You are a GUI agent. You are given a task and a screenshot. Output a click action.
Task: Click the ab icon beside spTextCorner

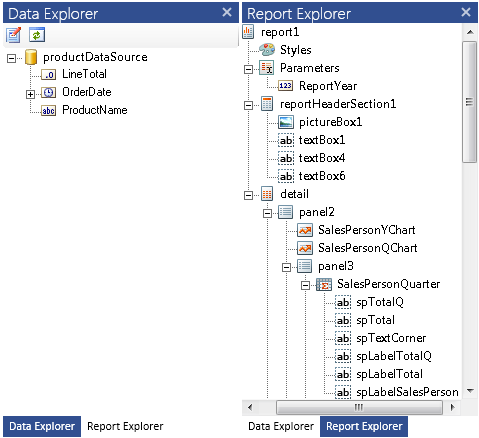point(343,338)
